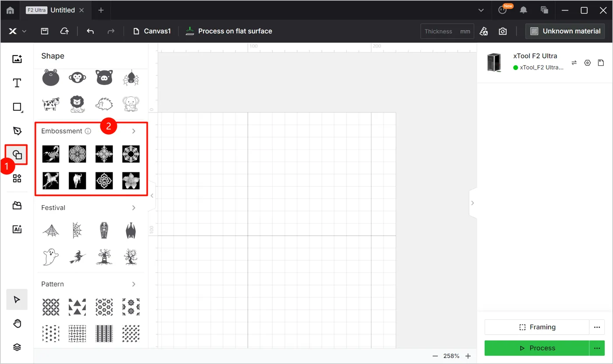613x364 pixels.
Task: Add the witch on broom shape
Action: point(78,257)
